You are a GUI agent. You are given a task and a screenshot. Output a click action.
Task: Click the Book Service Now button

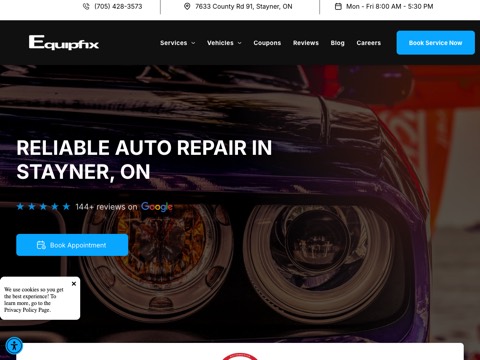point(435,43)
